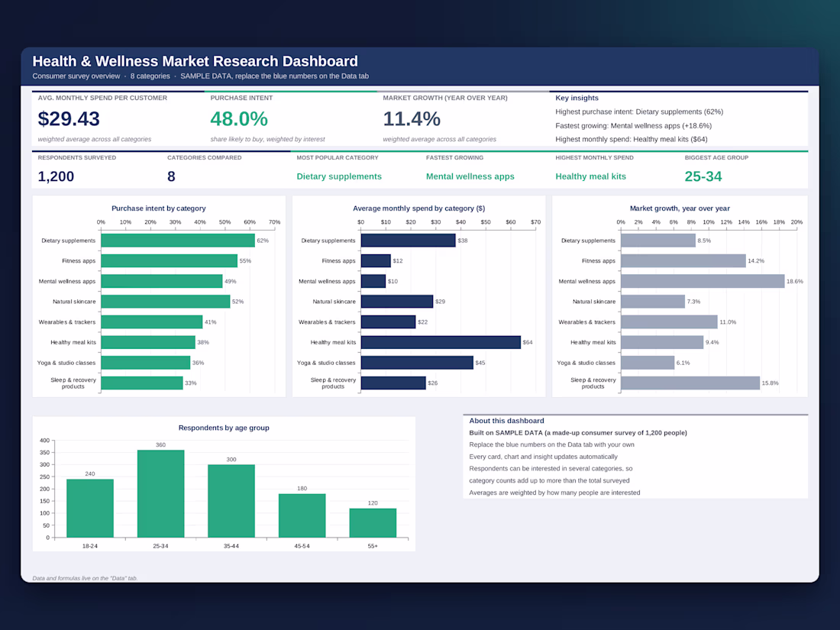Screen dimensions: 840x630
Task: Click the "Market growth, year over year" chart title
Action: [x=680, y=208]
